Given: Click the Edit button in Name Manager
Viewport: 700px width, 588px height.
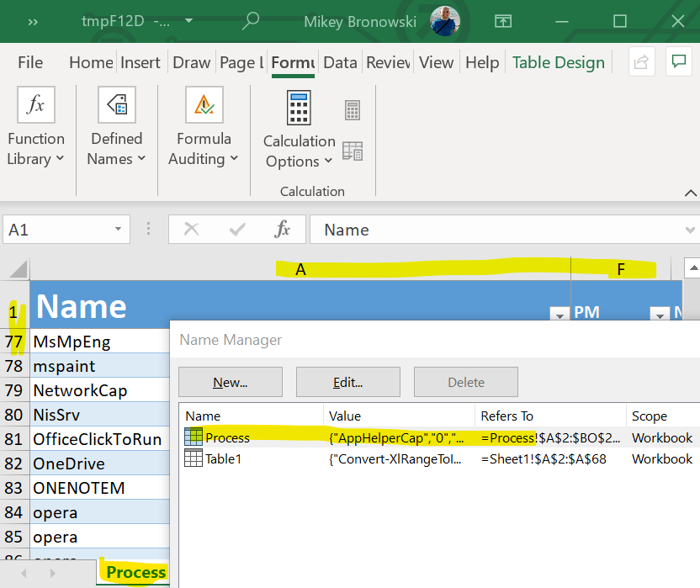Looking at the screenshot, I should [x=347, y=381].
